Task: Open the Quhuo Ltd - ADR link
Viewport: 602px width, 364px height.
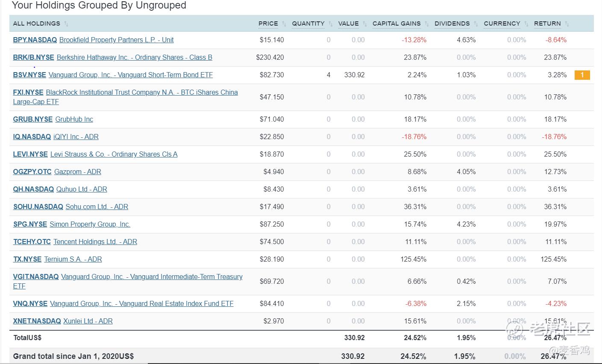Action: coord(82,189)
